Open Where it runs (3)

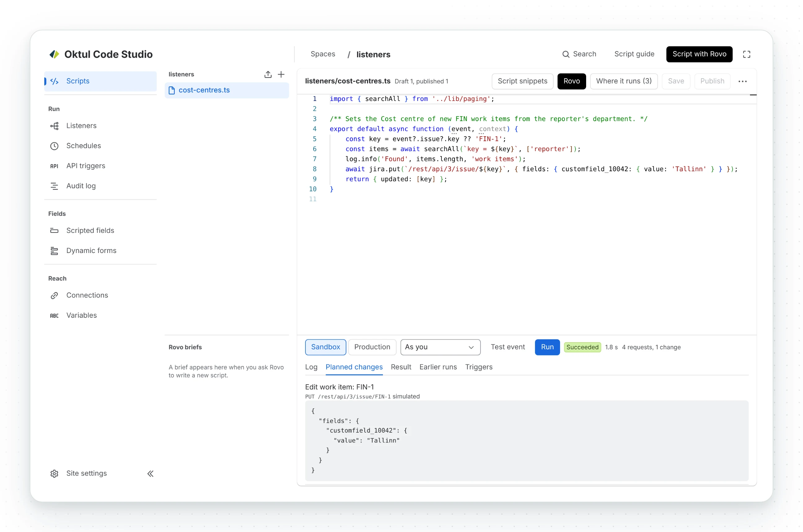point(624,81)
